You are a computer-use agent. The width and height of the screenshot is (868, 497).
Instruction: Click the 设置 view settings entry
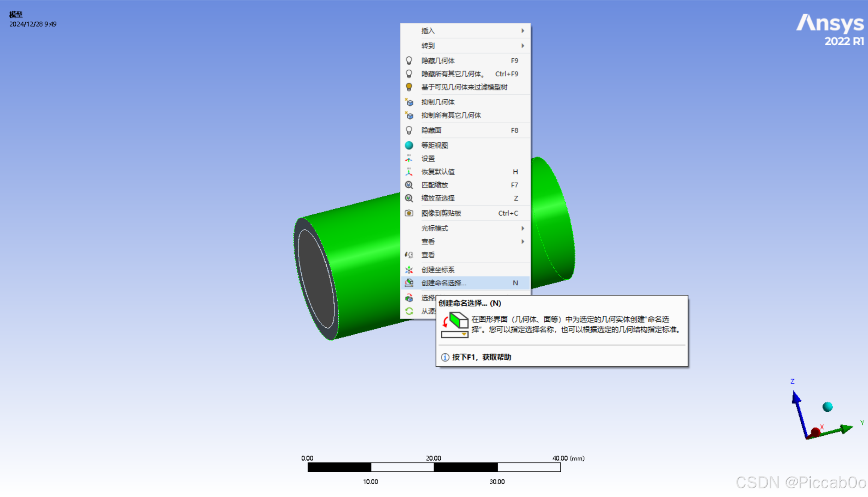(428, 158)
